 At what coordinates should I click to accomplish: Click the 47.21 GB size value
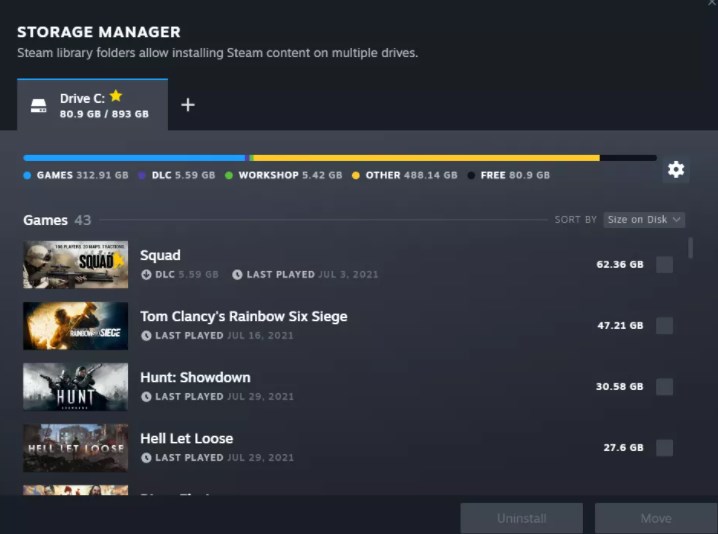[620, 326]
